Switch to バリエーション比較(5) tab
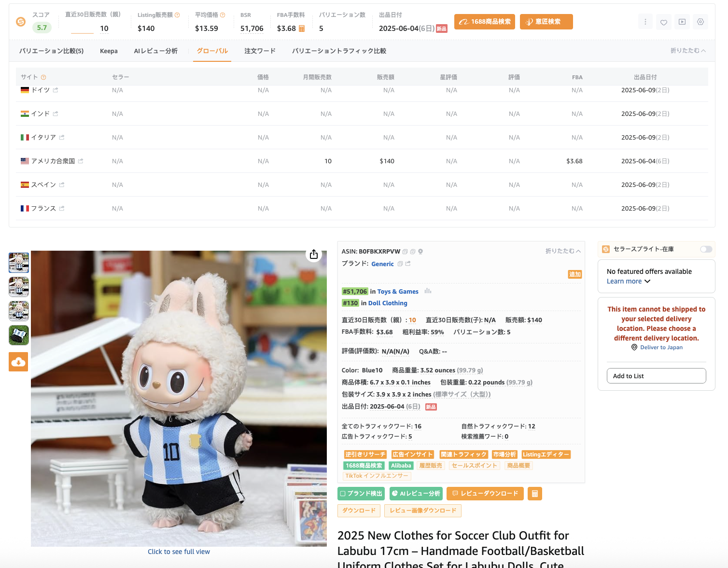Screen dimensions: 728x568 [x=52, y=51]
